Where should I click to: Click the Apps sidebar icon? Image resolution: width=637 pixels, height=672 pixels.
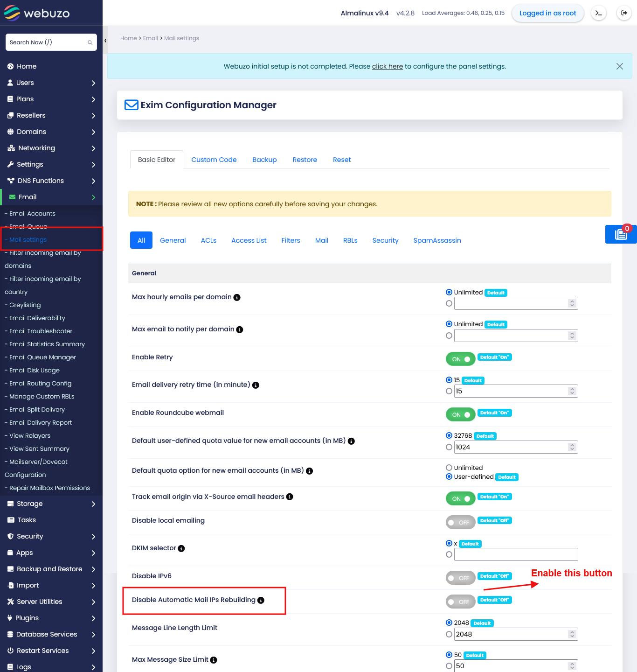(x=10, y=553)
